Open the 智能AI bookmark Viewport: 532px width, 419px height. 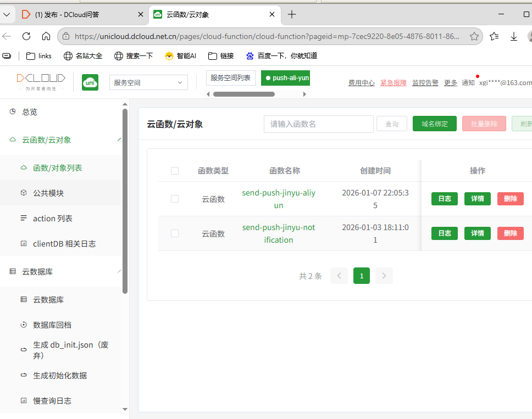[x=180, y=55]
